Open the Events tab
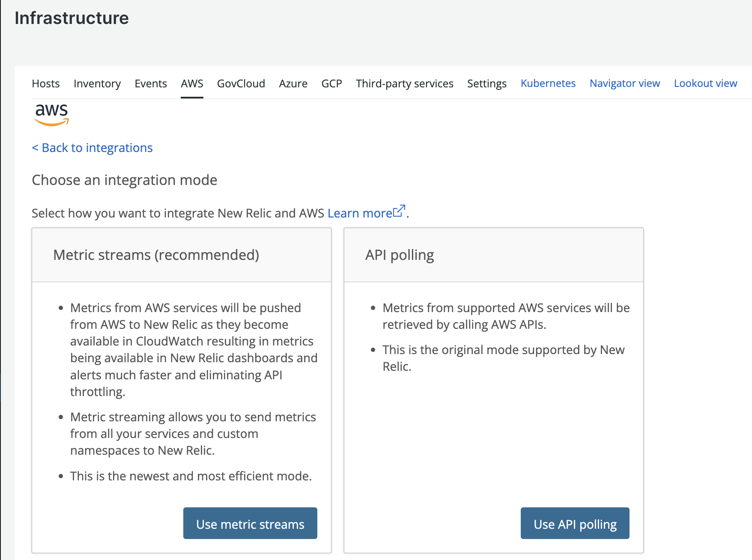Image resolution: width=752 pixels, height=560 pixels. click(x=150, y=83)
